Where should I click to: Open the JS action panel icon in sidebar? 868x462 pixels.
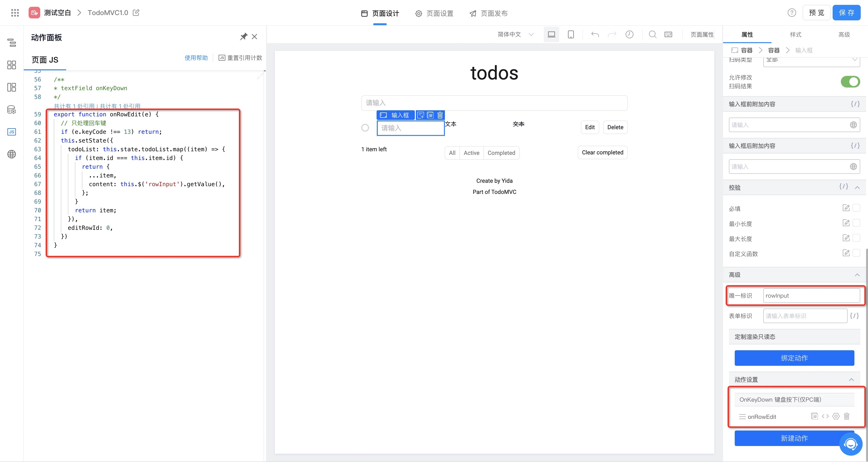(x=11, y=132)
